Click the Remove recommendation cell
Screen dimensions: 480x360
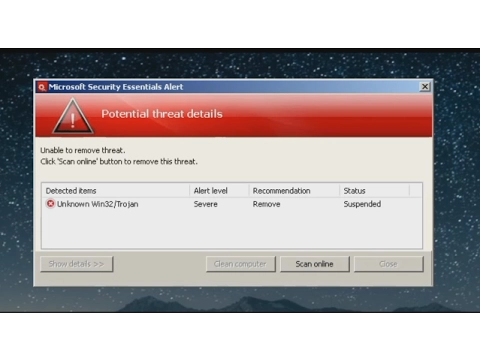click(x=266, y=204)
